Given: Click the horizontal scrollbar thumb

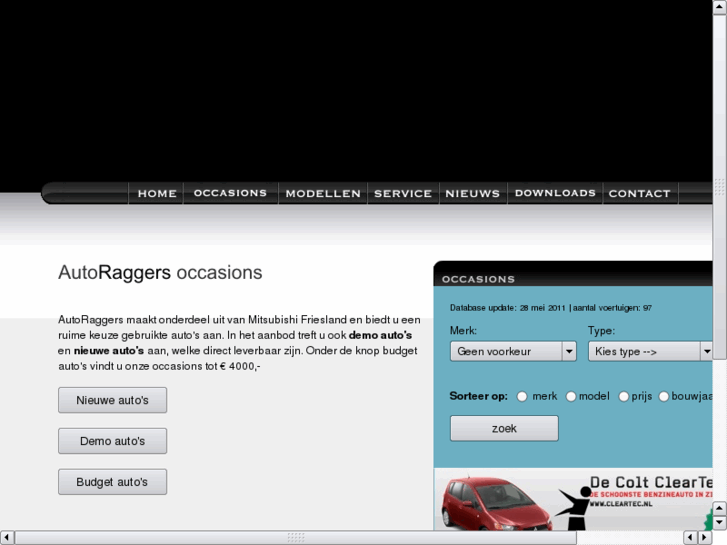Looking at the screenshot, I should coord(296,538).
